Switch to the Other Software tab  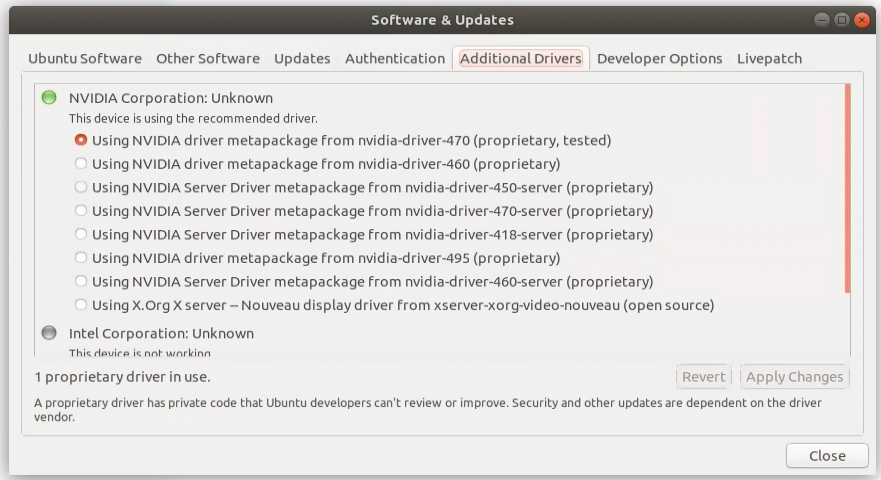[x=208, y=58]
